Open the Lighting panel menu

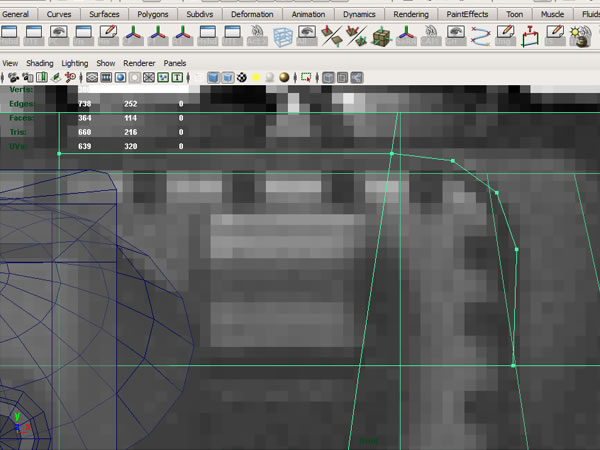74,62
